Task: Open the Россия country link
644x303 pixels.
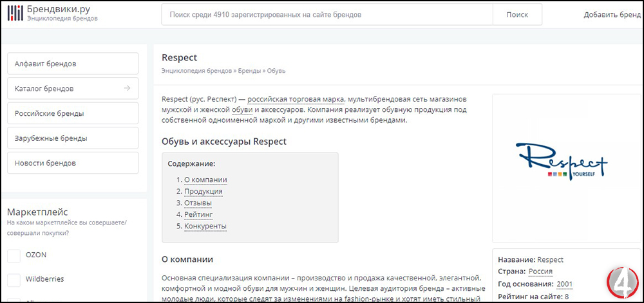Action: click(540, 271)
